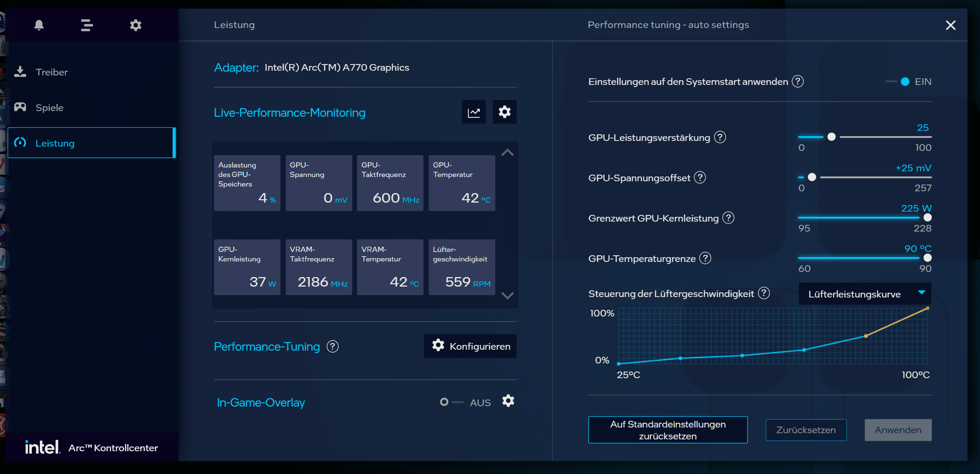This screenshot has width=980, height=474.
Task: Show help for Grenzwert GPU-Kernleistung
Action: (728, 218)
